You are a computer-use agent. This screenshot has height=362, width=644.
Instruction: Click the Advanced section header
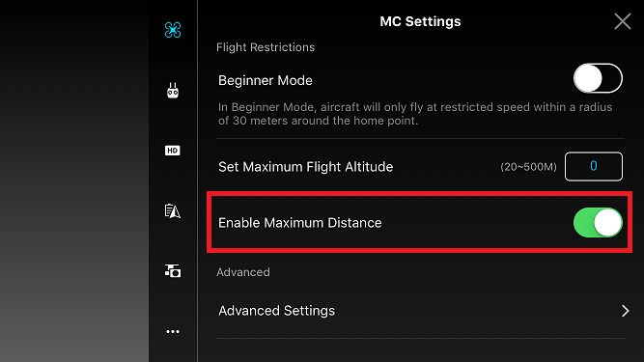(x=243, y=272)
